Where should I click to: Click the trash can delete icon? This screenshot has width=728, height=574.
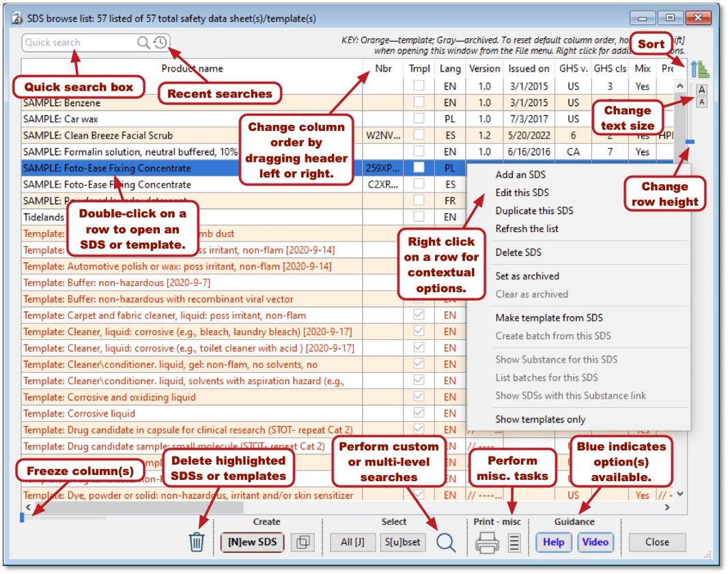click(x=197, y=541)
